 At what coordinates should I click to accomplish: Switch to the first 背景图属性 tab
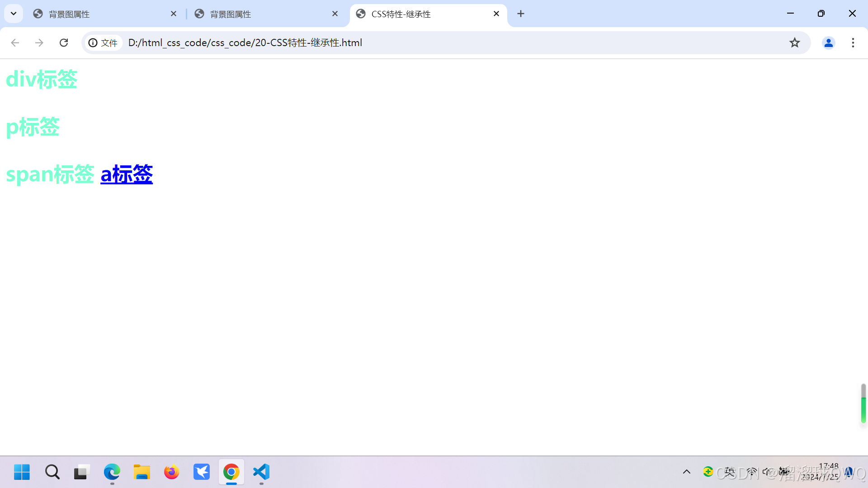click(105, 14)
